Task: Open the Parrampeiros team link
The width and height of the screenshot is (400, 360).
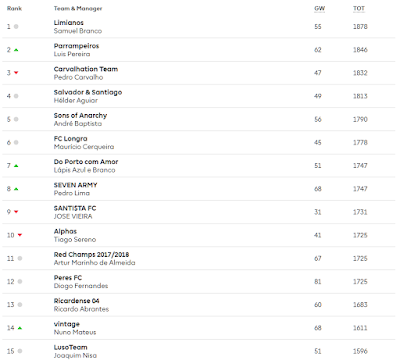Action: click(x=76, y=46)
